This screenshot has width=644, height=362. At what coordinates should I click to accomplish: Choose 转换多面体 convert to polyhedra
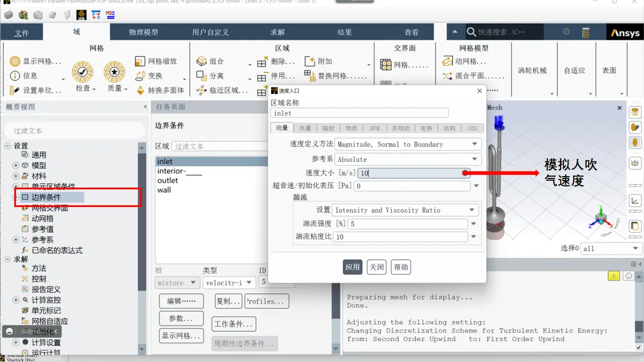160,90
